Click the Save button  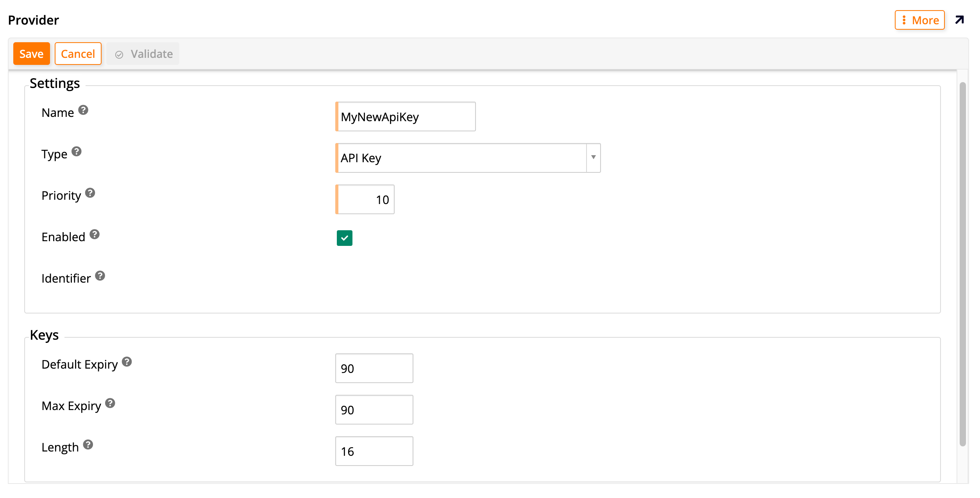tap(31, 54)
